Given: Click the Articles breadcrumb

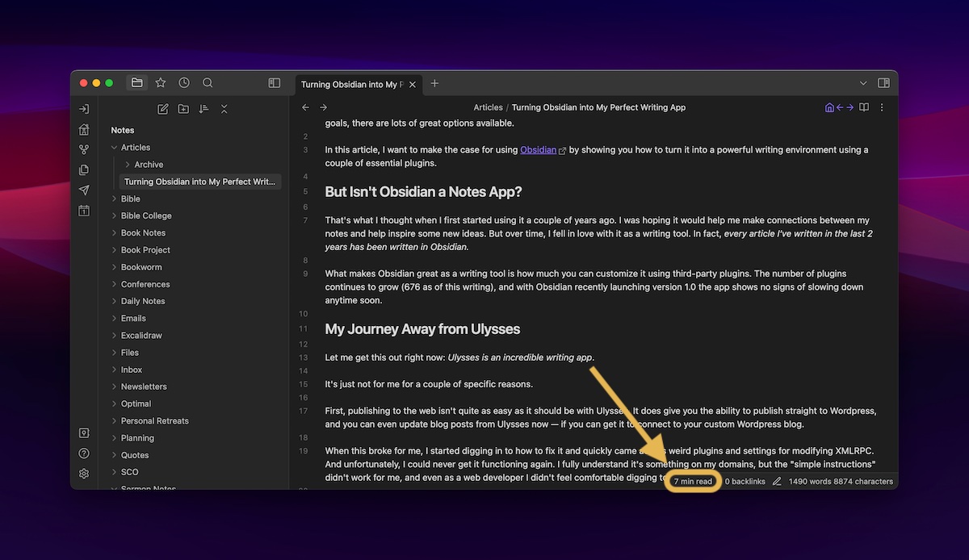Looking at the screenshot, I should (x=488, y=107).
